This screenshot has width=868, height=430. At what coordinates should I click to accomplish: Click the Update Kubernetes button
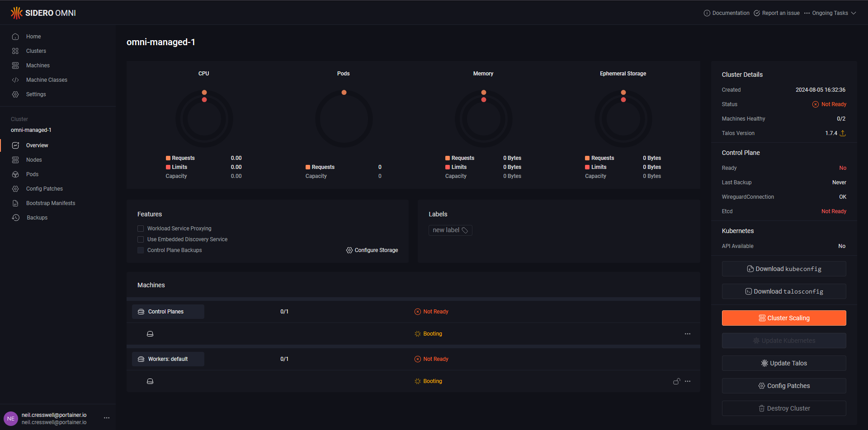(784, 341)
